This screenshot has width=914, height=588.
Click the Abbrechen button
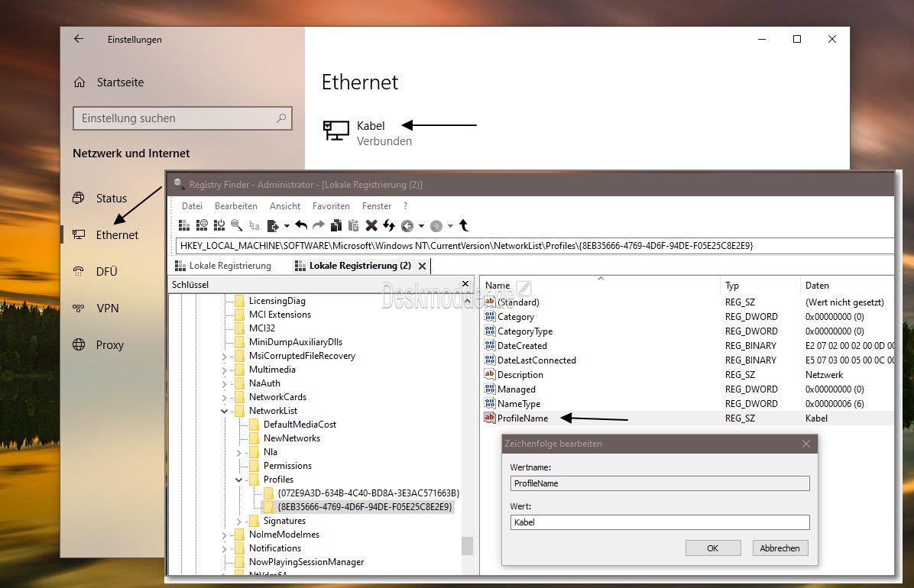point(779,548)
